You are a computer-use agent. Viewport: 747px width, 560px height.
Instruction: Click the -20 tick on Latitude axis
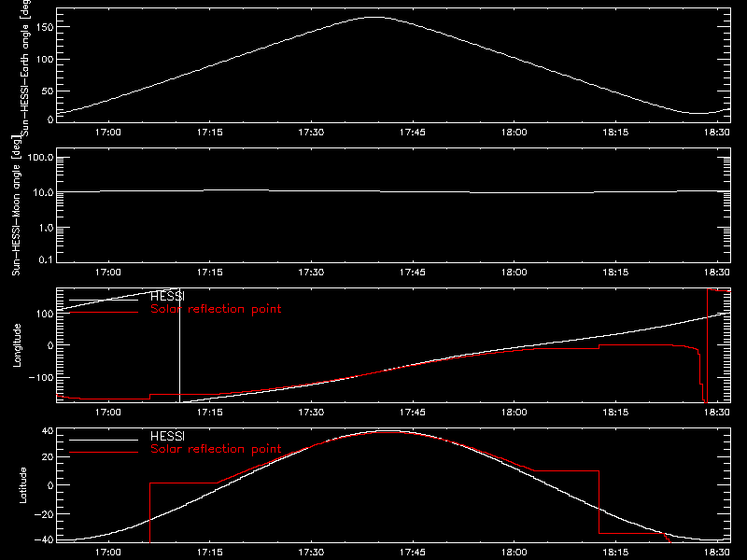pyautogui.click(x=44, y=514)
